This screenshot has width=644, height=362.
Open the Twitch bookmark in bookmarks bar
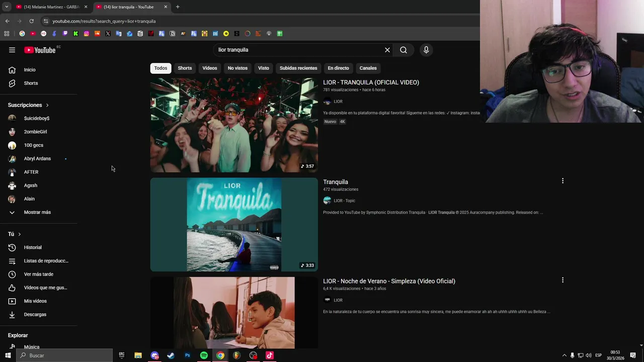tap(65, 34)
